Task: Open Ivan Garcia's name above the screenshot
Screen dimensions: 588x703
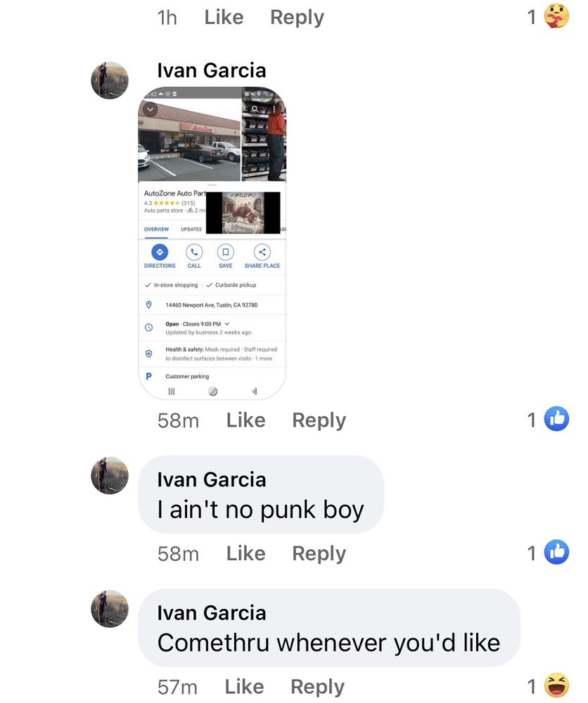Action: pyautogui.click(x=212, y=70)
